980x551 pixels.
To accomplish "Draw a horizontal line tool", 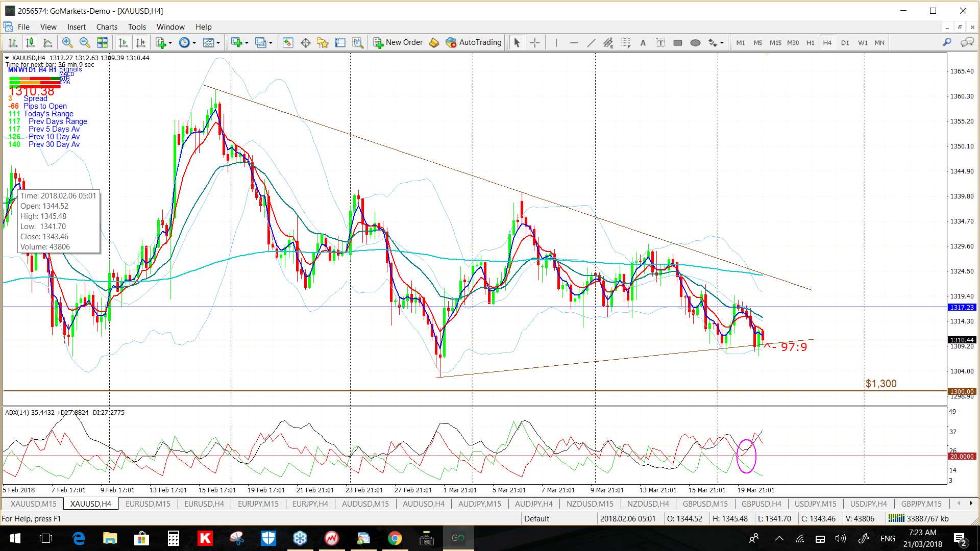I will (574, 43).
